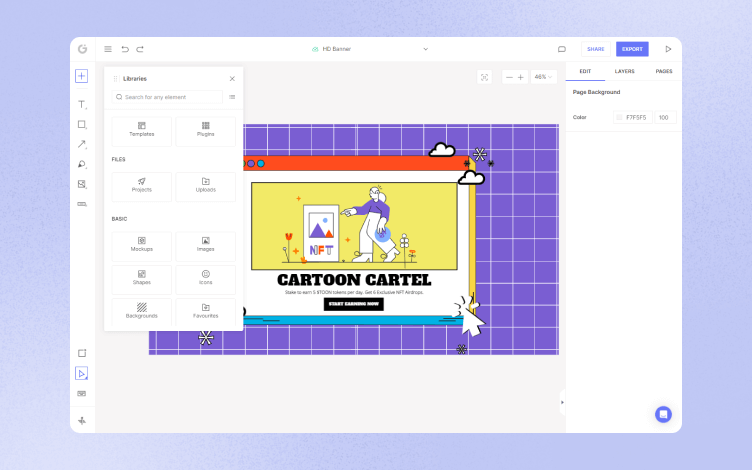Screen dimensions: 752x470
Task: Select the Pen drawing tool
Action: tap(82, 164)
